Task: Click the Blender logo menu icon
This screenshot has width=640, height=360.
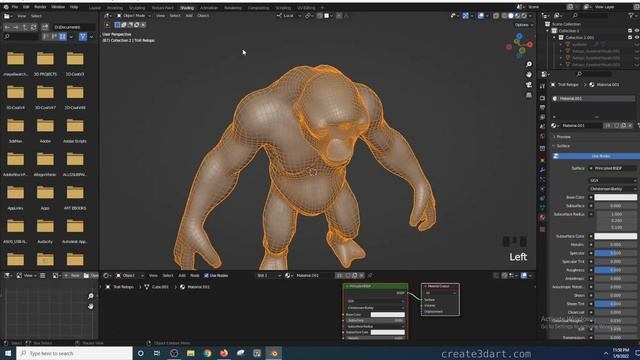Action: point(6,7)
